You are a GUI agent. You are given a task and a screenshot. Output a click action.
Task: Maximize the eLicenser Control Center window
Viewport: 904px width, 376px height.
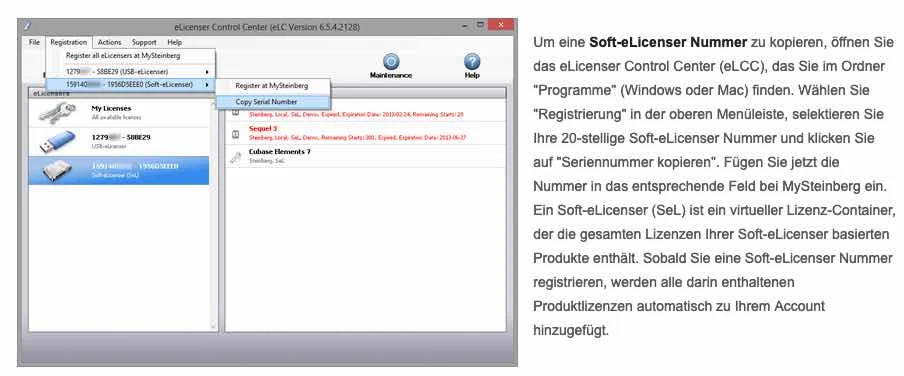(480, 25)
